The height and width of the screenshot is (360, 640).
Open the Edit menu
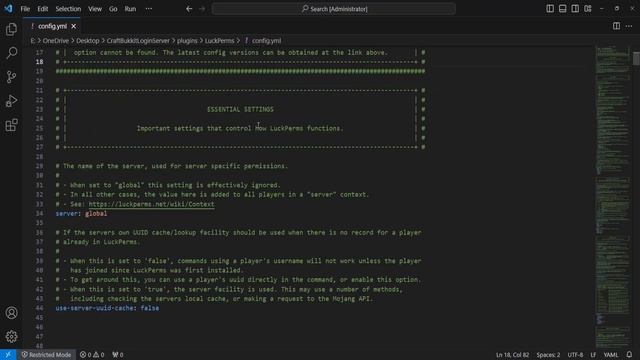tap(42, 9)
